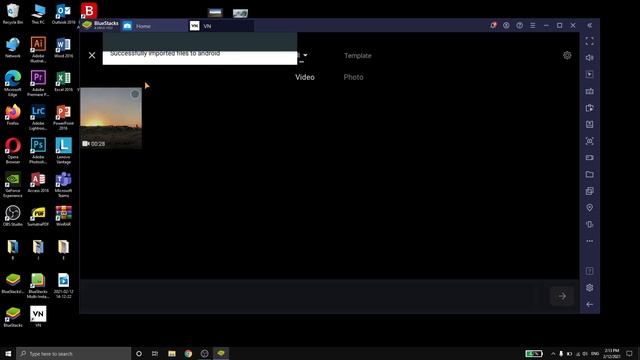
Task: Open BlueStacks notifications bell icon
Action: pos(493,25)
